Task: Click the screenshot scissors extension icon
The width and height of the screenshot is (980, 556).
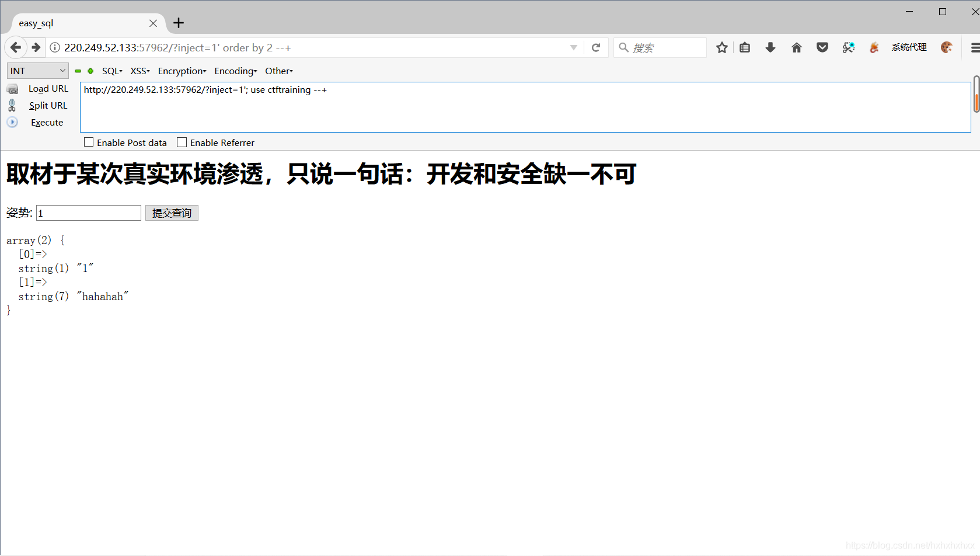Action: tap(849, 47)
